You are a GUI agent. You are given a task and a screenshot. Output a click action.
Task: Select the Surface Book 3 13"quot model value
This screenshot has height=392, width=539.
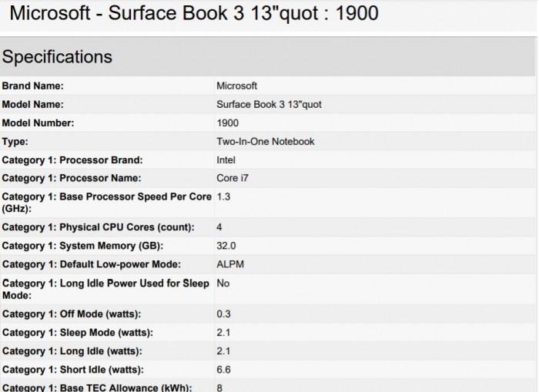click(x=269, y=105)
